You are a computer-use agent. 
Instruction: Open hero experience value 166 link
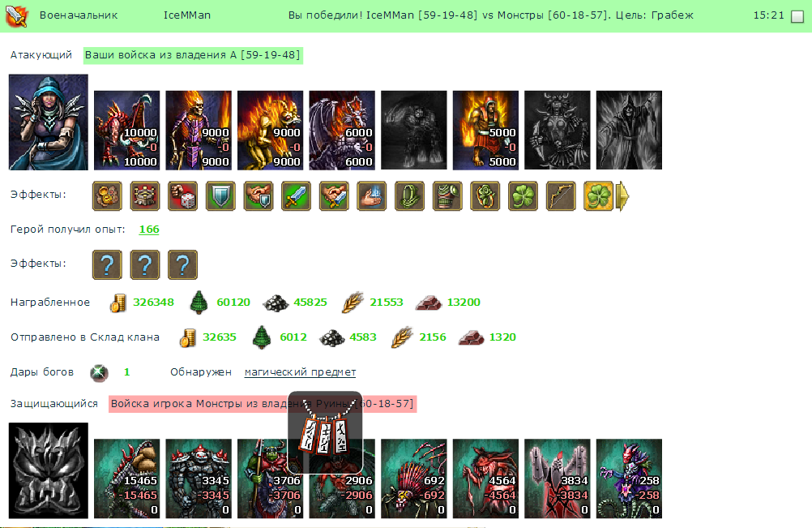tap(149, 230)
